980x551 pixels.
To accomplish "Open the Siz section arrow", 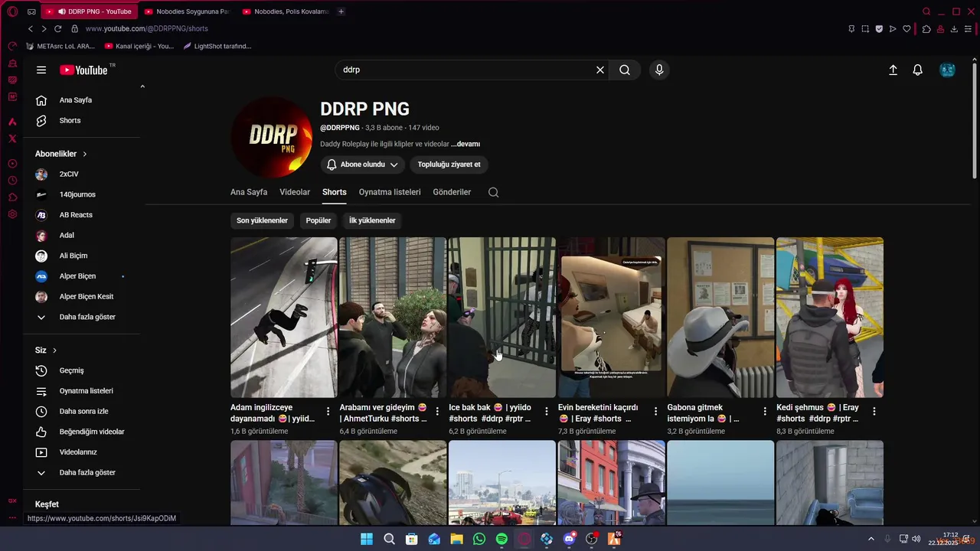I will [x=54, y=350].
